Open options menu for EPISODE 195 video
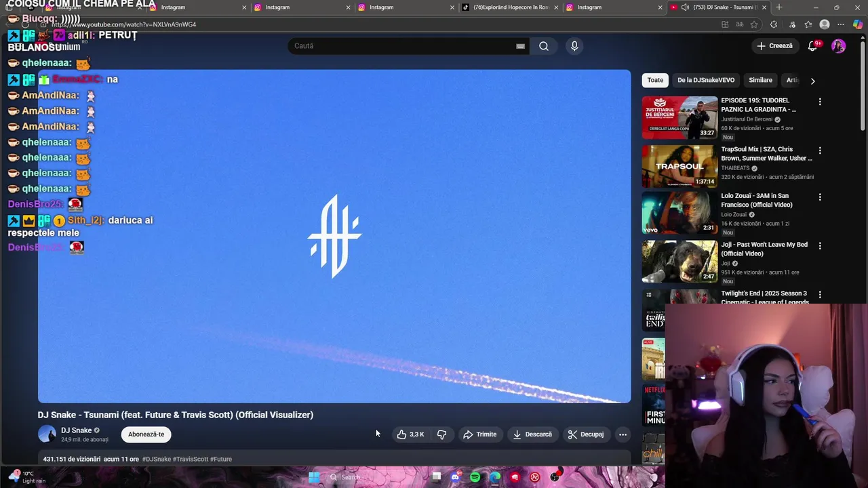Viewport: 868px width, 488px height. click(x=820, y=102)
